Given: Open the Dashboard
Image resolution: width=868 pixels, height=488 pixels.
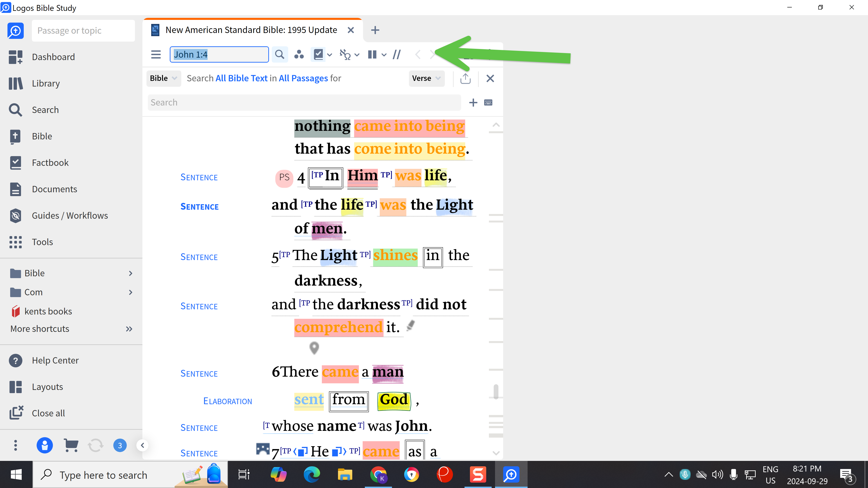Looking at the screenshot, I should [42, 57].
